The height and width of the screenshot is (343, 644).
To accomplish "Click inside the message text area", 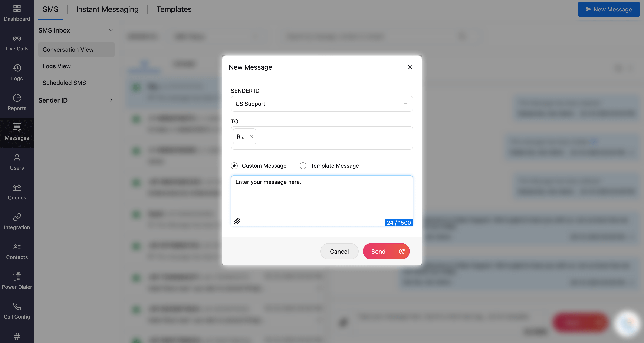I will point(322,197).
